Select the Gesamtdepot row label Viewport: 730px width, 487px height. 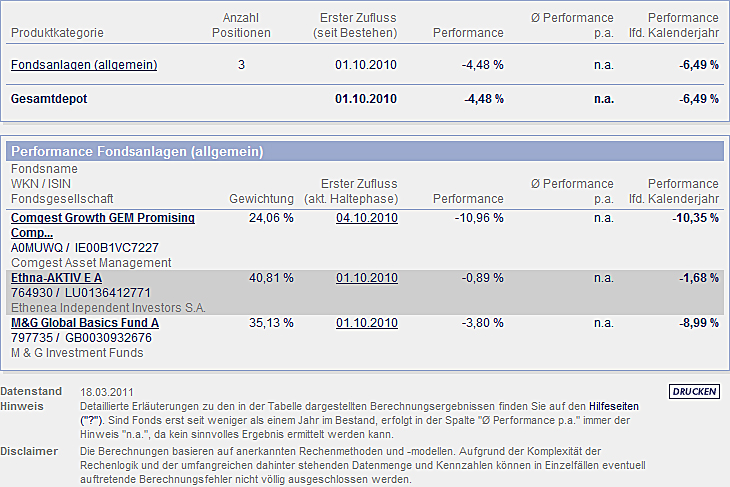coord(48,99)
